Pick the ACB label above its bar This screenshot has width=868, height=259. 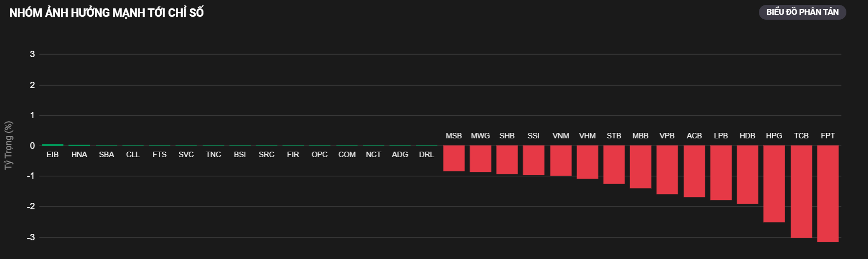tap(694, 136)
